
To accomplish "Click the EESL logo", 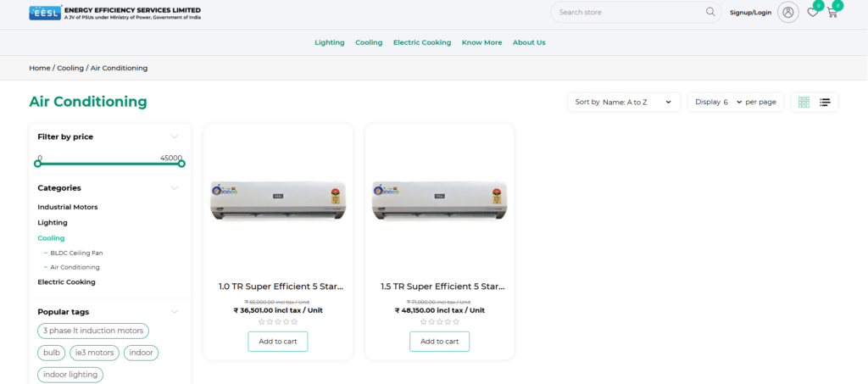I will [115, 13].
